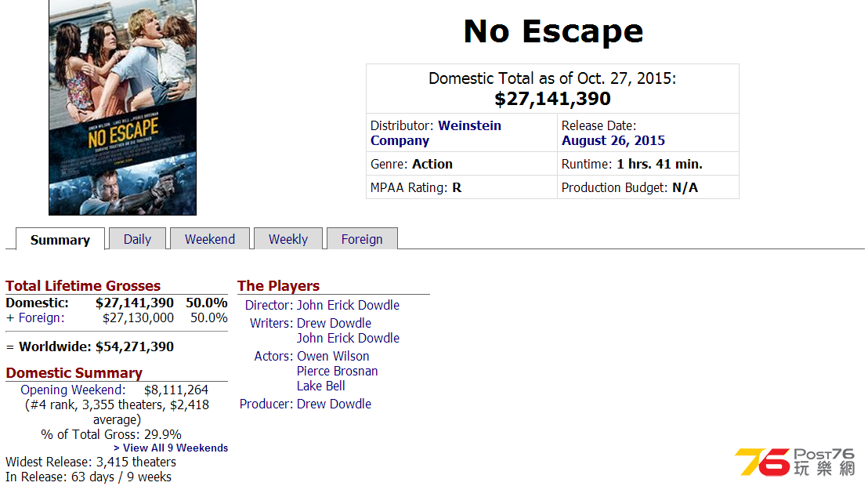Click the Director label link
The image size is (868, 486).
pyautogui.click(x=269, y=306)
